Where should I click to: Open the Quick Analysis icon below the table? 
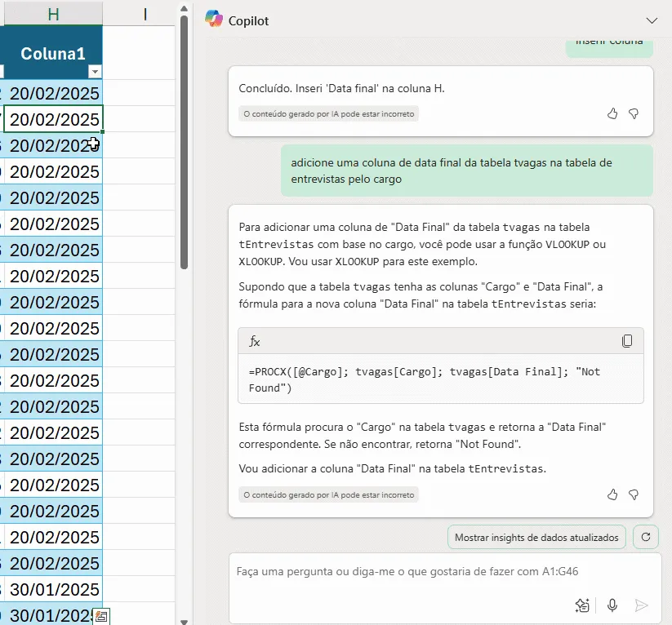coord(101,617)
